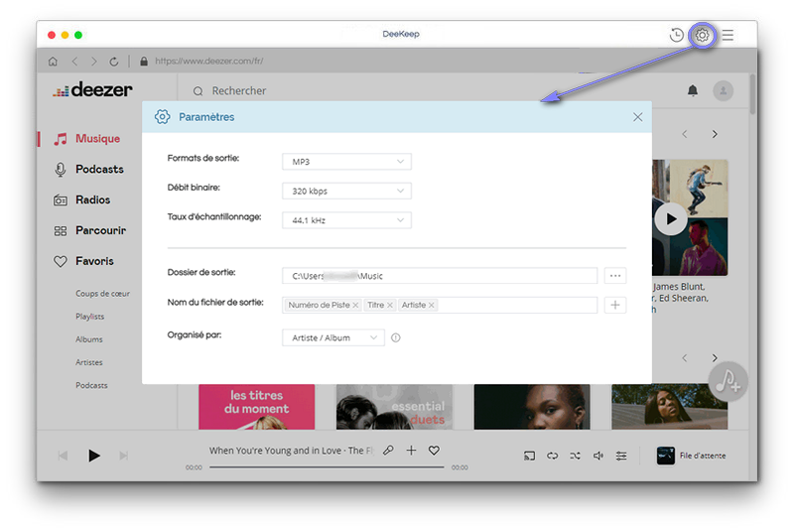Image resolution: width=794 pixels, height=532 pixels.
Task: Toggle volume speaker icon
Action: pos(598,456)
